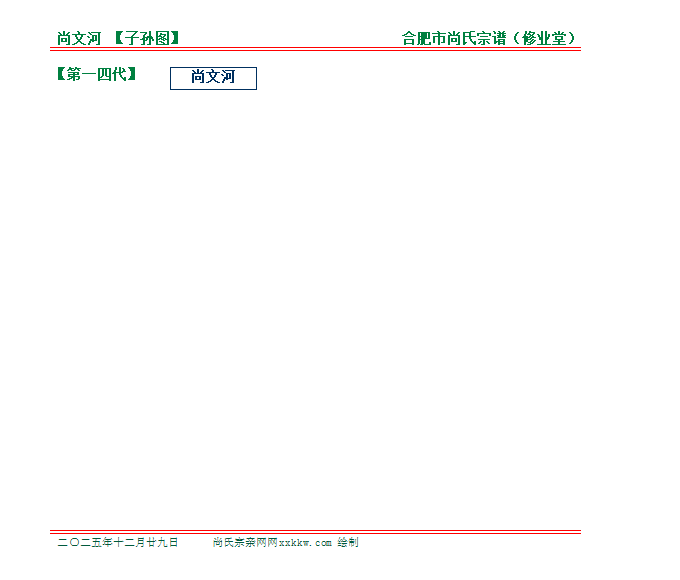The width and height of the screenshot is (680, 580).
Task: Click the 绘制 word in the footer
Action: pyautogui.click(x=348, y=542)
